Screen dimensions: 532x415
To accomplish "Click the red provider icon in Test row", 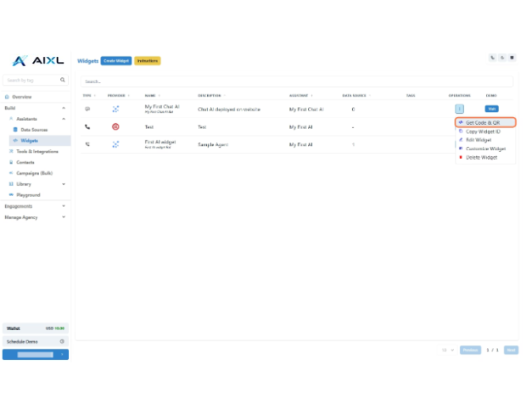I will [115, 126].
